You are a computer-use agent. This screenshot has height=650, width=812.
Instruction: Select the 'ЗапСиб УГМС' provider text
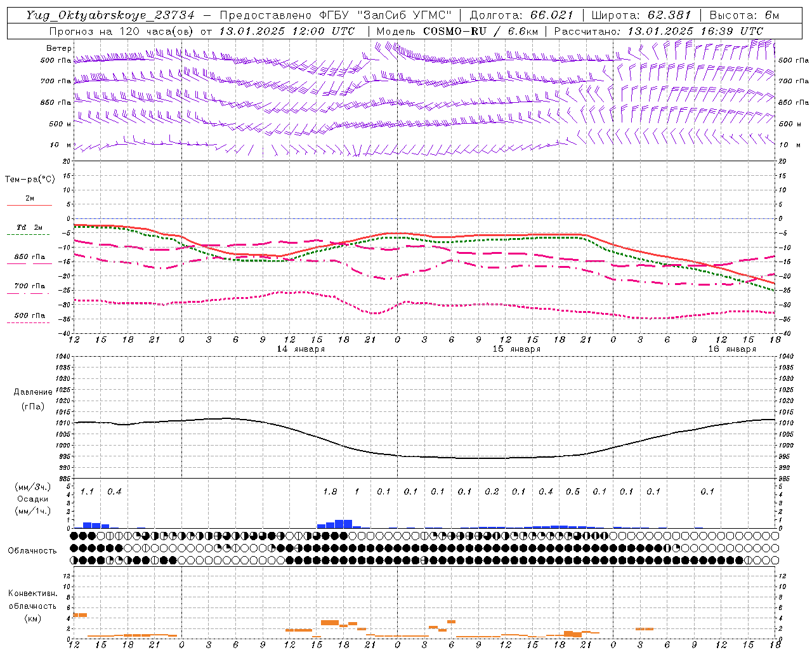(x=405, y=15)
